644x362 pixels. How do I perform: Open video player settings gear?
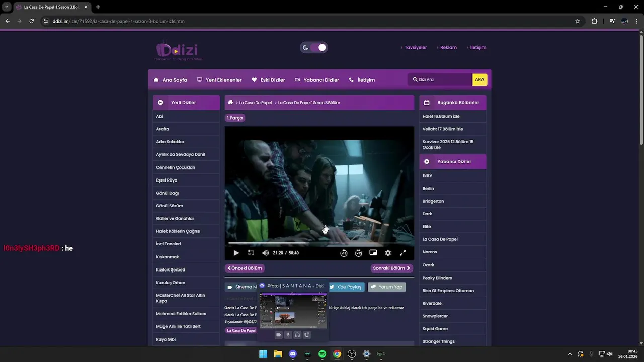pos(388,253)
